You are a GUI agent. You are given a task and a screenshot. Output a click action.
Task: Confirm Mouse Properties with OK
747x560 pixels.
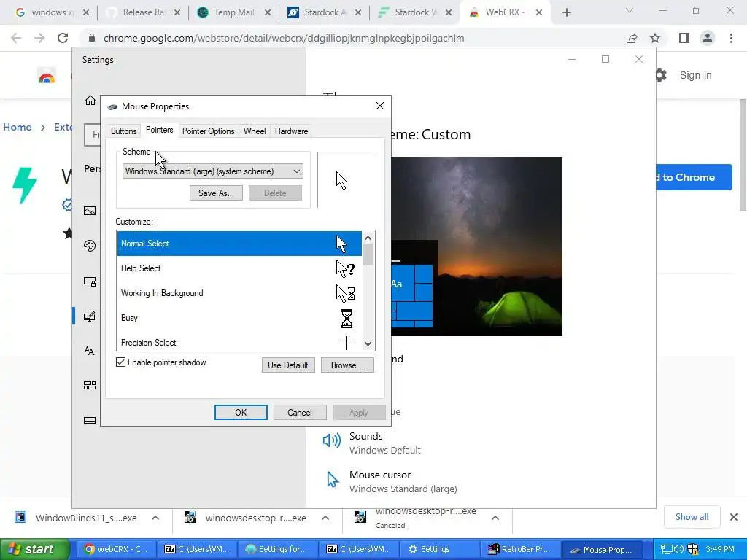[x=241, y=413]
